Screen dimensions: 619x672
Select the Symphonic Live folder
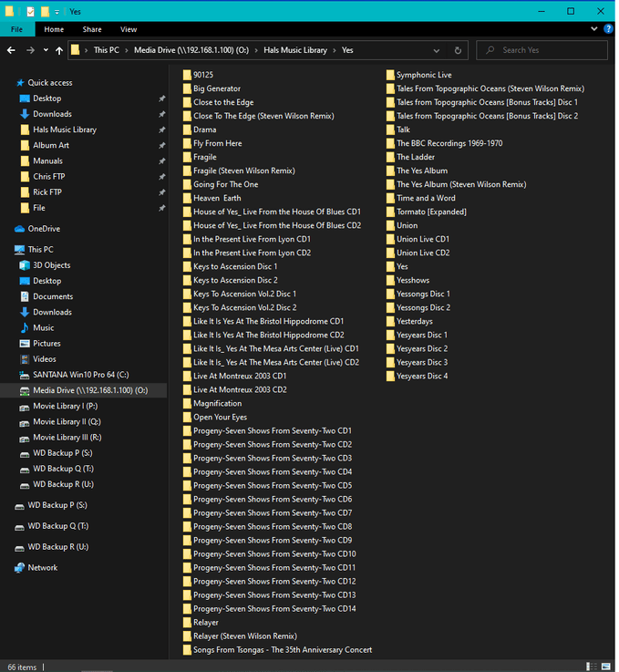[x=424, y=75]
